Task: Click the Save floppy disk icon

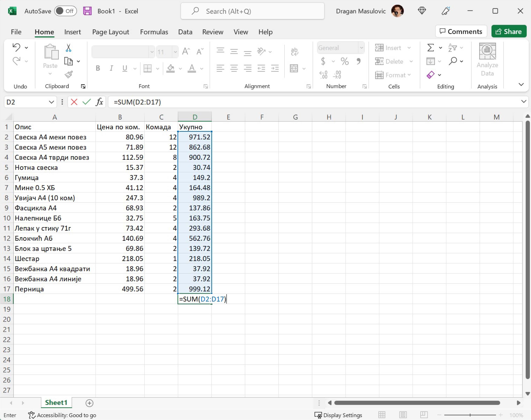Action: pyautogui.click(x=87, y=11)
